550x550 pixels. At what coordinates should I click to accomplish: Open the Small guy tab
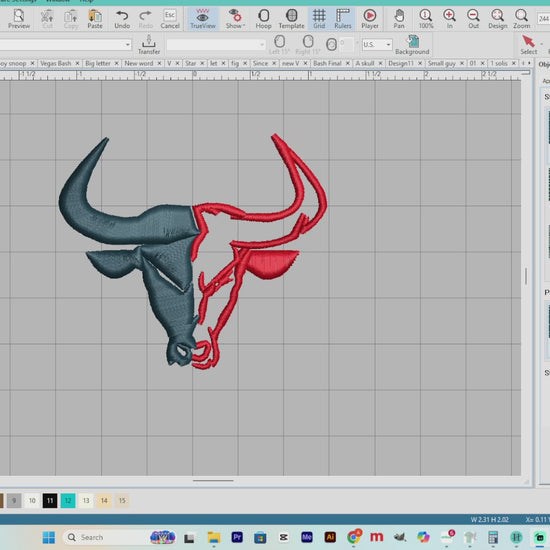[442, 63]
